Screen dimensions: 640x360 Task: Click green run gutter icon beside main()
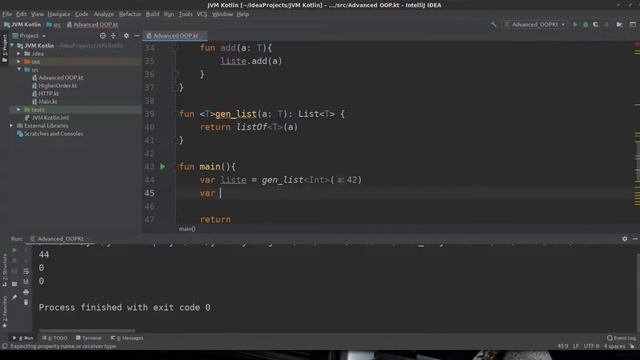[x=162, y=167]
